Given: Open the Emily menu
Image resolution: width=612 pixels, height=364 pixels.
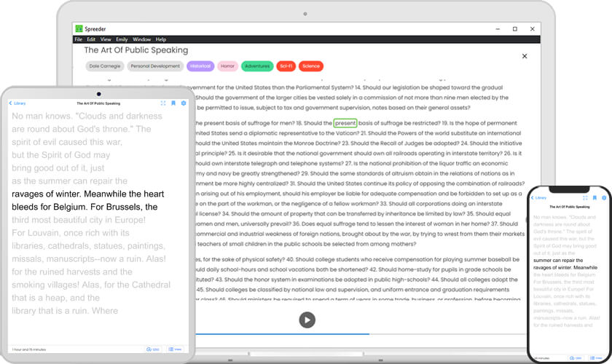Looking at the screenshot, I should coord(122,39).
